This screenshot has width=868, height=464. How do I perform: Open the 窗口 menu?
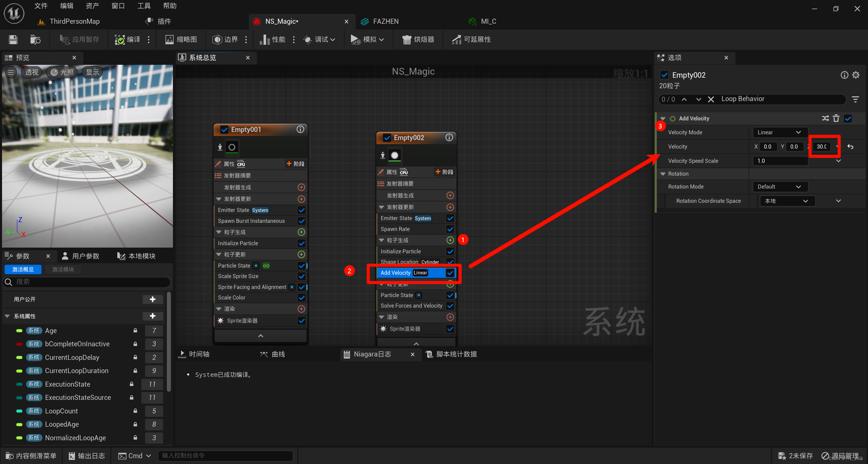tap(118, 6)
